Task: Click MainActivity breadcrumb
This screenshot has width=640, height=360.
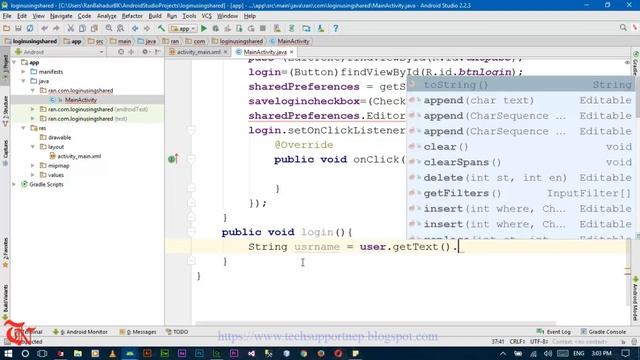Action: coord(289,41)
